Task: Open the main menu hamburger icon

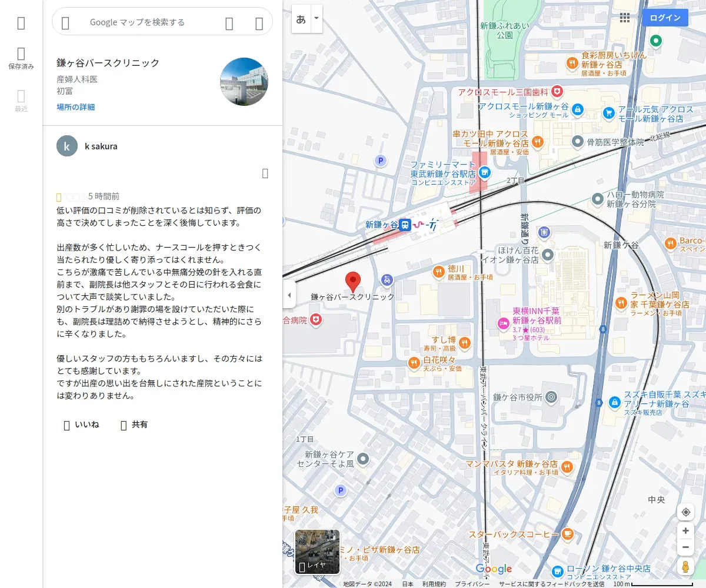Action: tap(21, 23)
